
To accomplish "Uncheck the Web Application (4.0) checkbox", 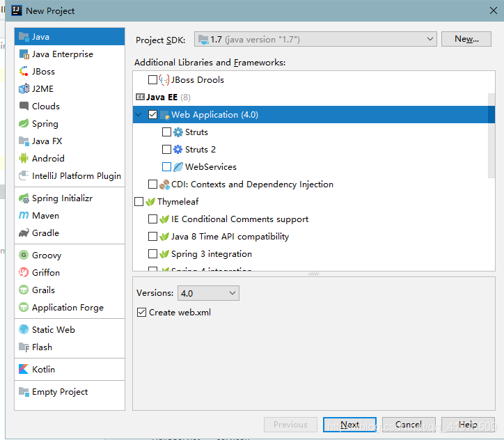I will tap(152, 114).
